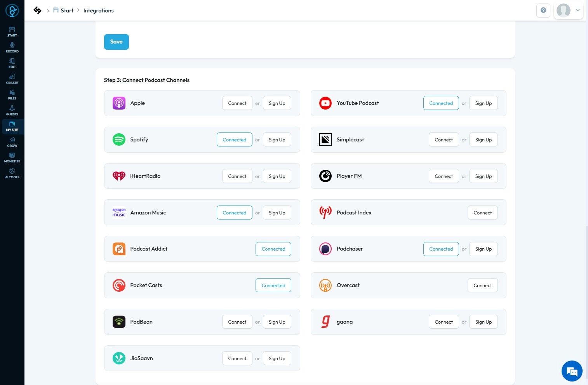Sign up for PodBean
588x385 pixels.
pyautogui.click(x=277, y=322)
